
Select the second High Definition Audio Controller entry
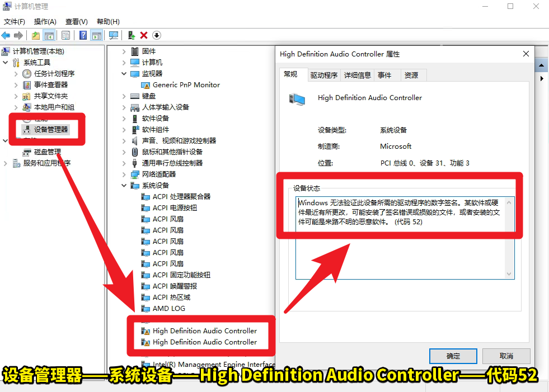point(205,342)
